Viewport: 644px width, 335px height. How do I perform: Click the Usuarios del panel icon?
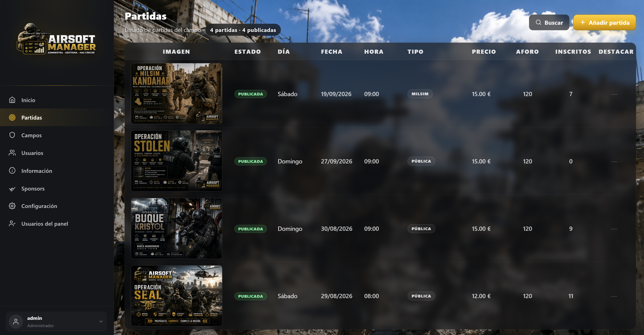[x=12, y=224]
